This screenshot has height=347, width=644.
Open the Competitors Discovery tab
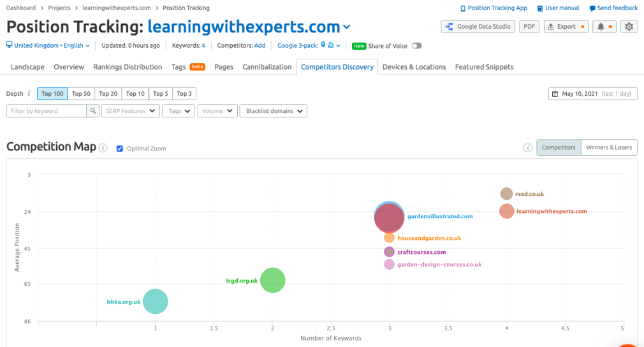coord(337,67)
